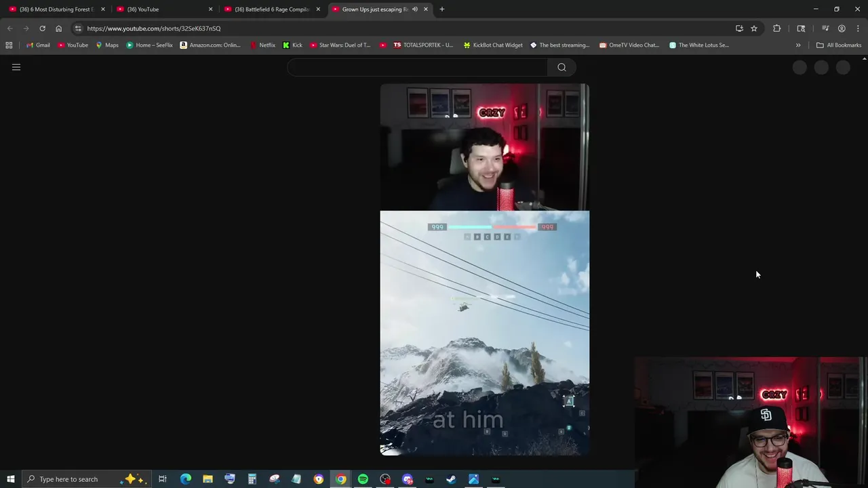Screen dimensions: 868x488
Task: Focus the YouTube search input field
Action: (x=417, y=67)
